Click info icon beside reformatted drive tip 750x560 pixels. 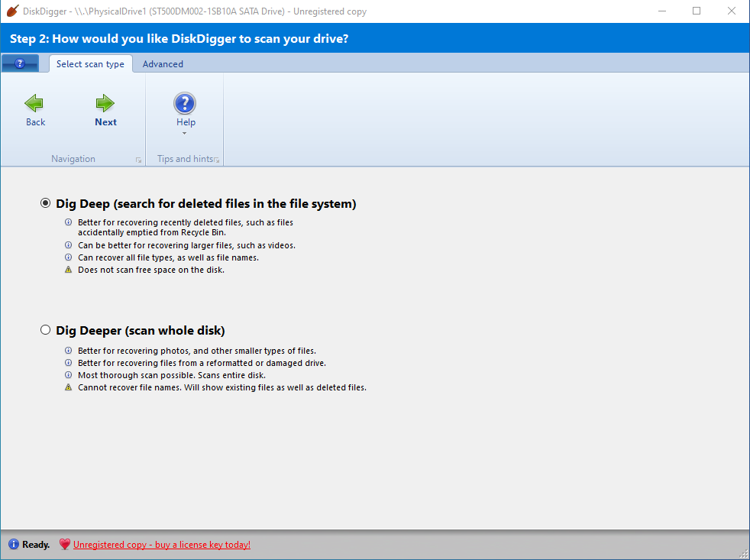69,363
